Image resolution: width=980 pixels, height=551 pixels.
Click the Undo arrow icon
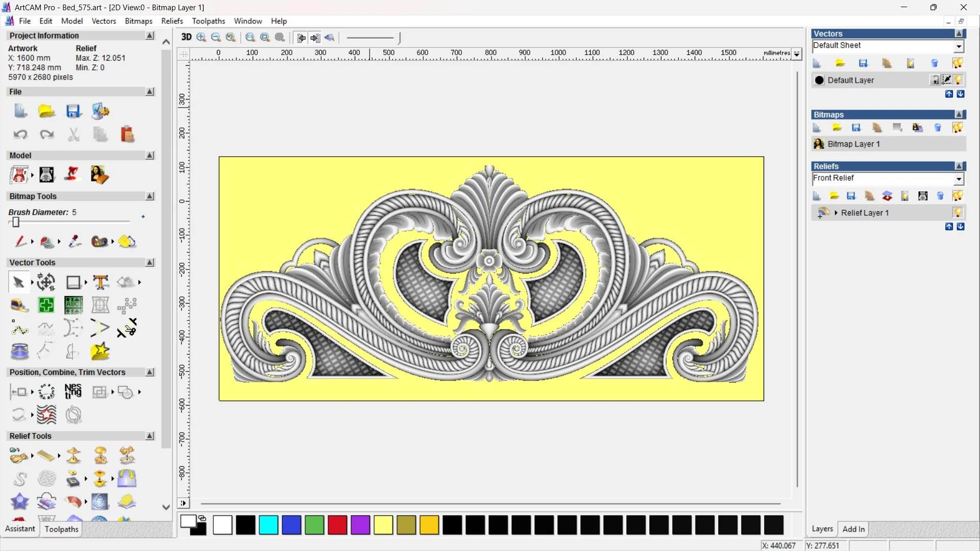pyautogui.click(x=20, y=135)
